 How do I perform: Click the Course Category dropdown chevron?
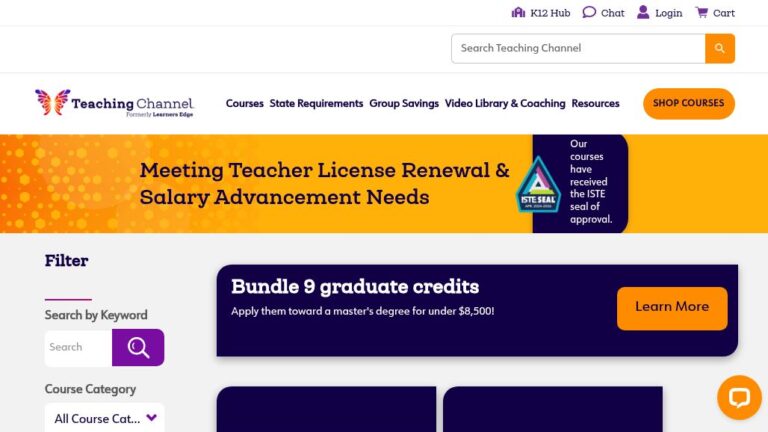(x=151, y=418)
